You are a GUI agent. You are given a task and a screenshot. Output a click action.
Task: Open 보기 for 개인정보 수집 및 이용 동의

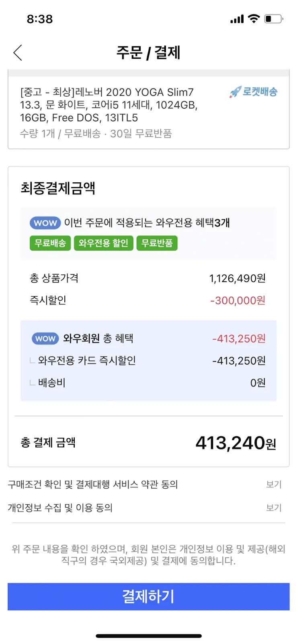pyautogui.click(x=274, y=508)
